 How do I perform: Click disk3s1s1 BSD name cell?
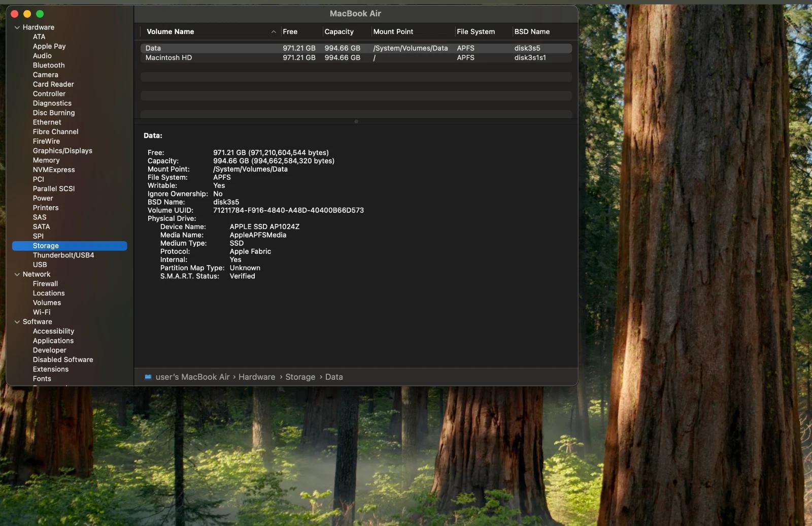coord(530,58)
